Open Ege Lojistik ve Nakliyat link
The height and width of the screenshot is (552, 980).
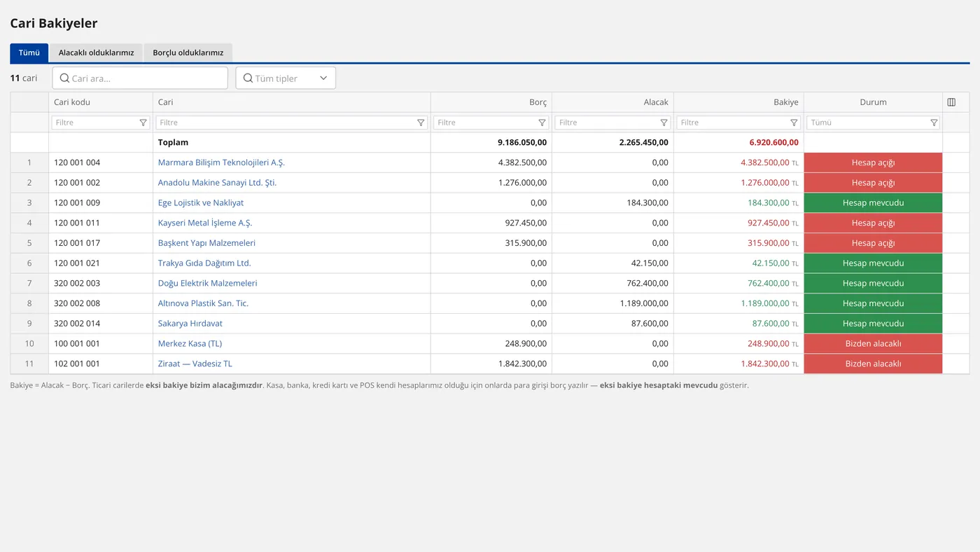tap(201, 203)
